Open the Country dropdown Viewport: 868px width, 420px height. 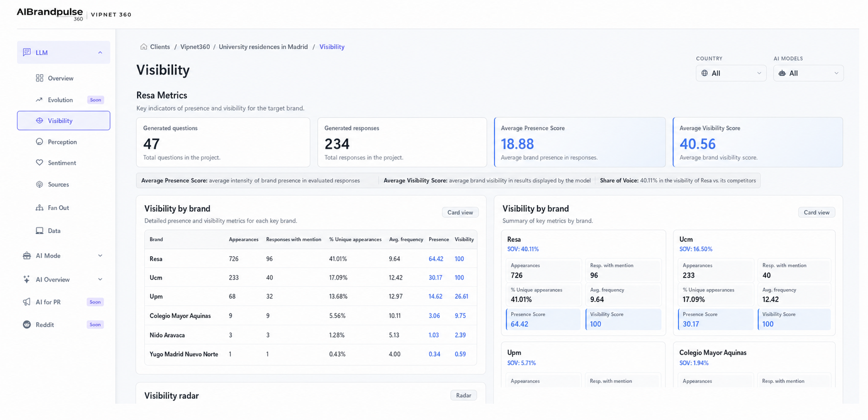coord(731,73)
